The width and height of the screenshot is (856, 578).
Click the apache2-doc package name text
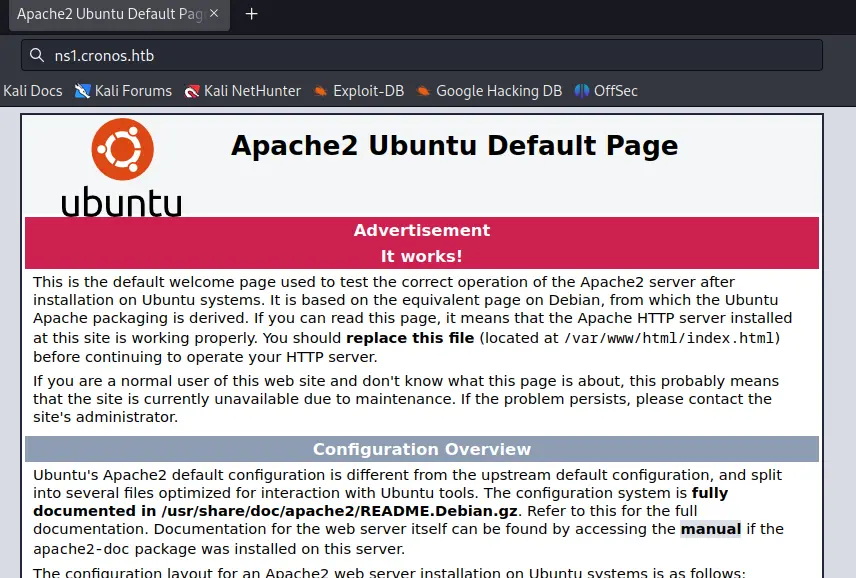pos(81,549)
